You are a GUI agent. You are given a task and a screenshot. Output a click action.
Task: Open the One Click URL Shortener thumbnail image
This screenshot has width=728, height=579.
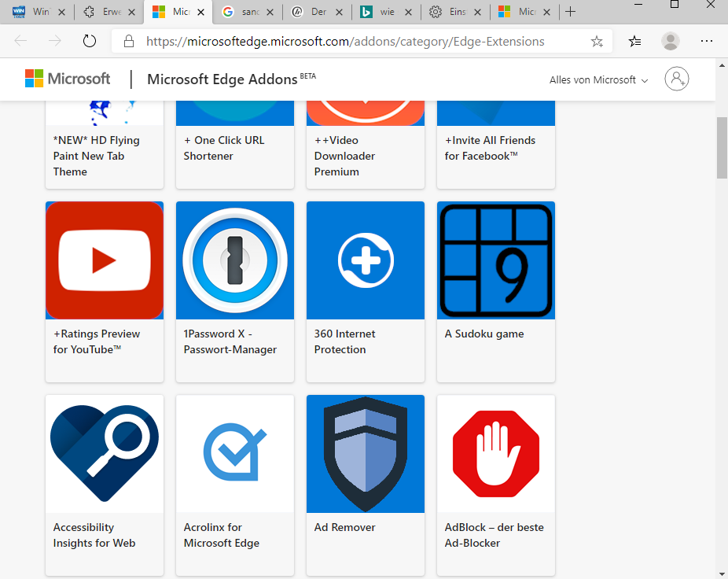[x=235, y=113]
